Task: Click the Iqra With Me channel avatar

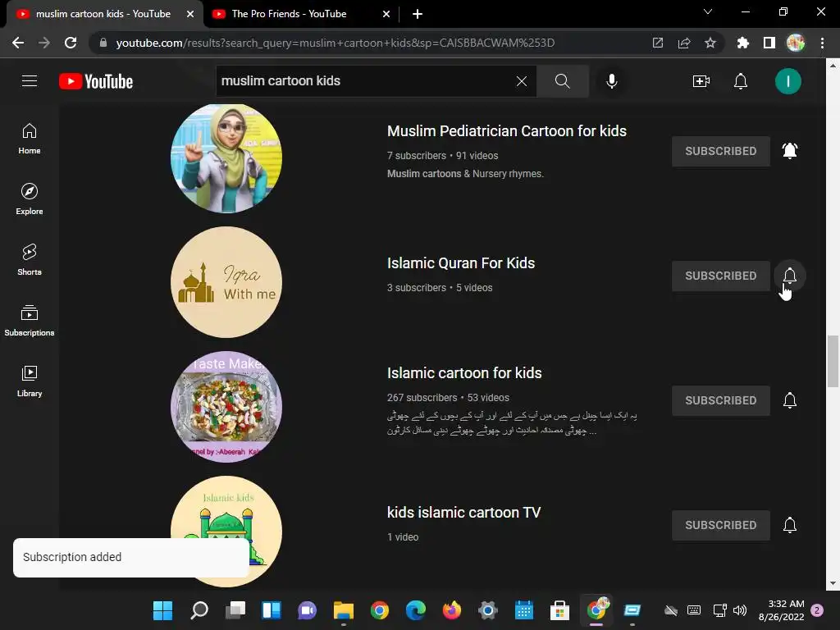Action: (x=226, y=282)
